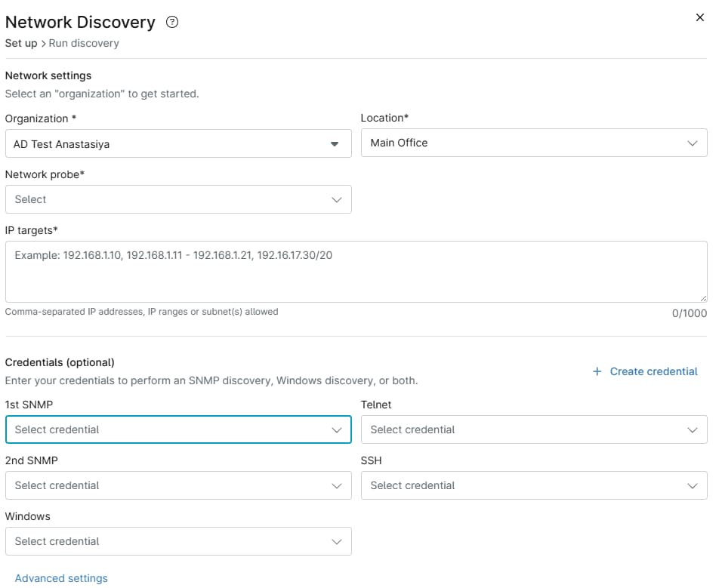The image size is (722, 588).
Task: Click the Windows dropdown chevron icon
Action: coord(337,540)
